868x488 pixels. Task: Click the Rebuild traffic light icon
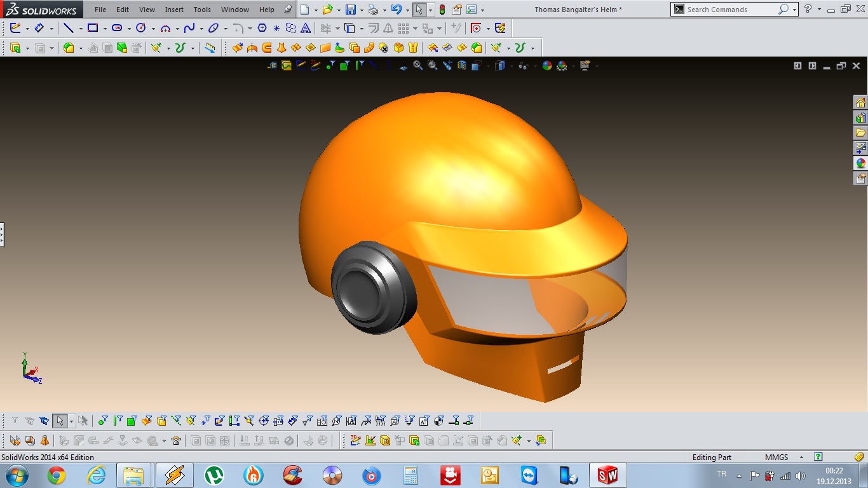click(x=442, y=10)
